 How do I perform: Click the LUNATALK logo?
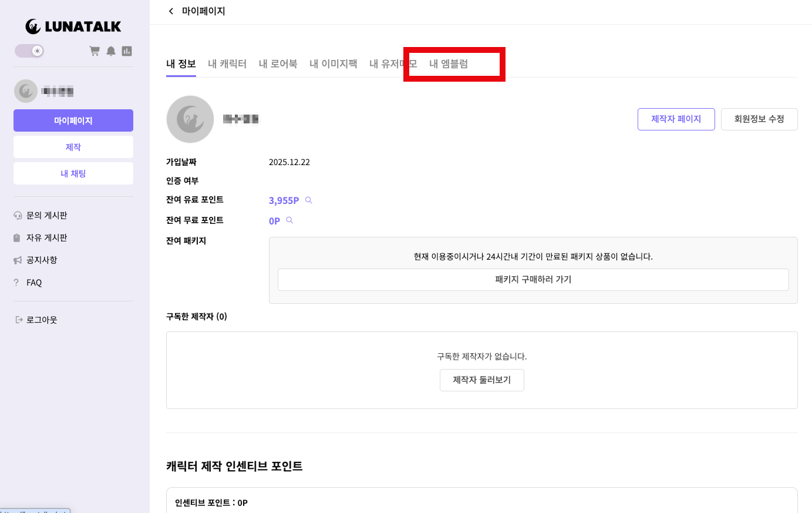pos(73,26)
